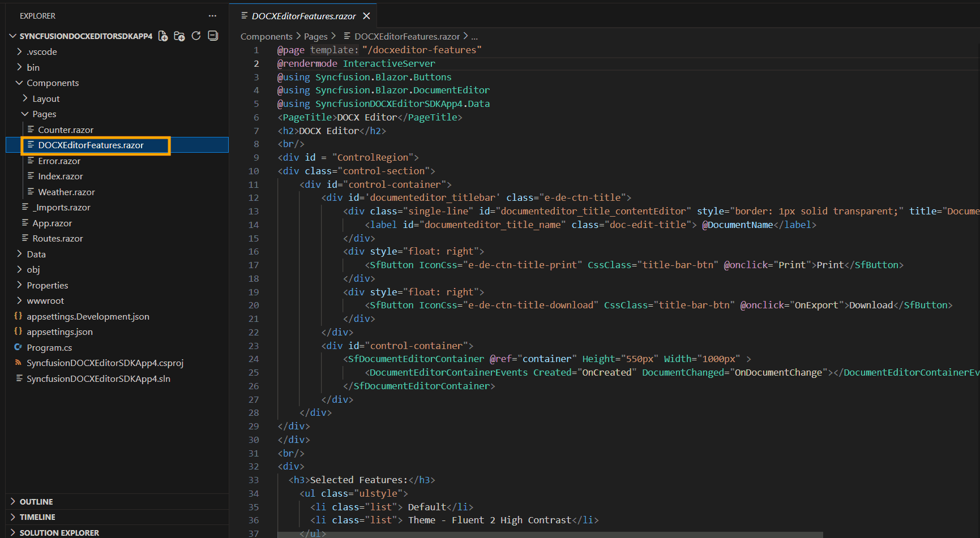This screenshot has width=980, height=538.
Task: Open the SyncfusionDOCXEditorSDKApp4.csproj file
Action: [105, 363]
